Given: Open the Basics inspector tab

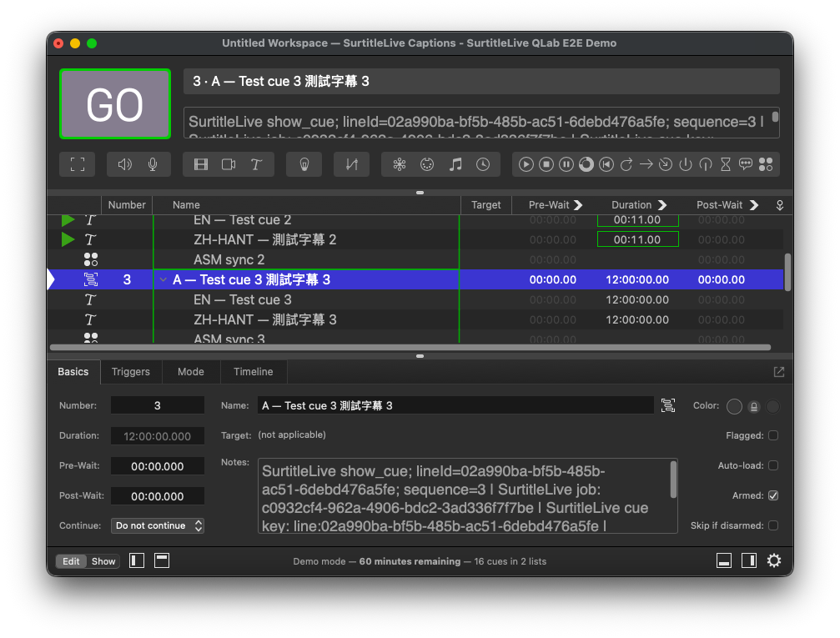Looking at the screenshot, I should point(73,372).
